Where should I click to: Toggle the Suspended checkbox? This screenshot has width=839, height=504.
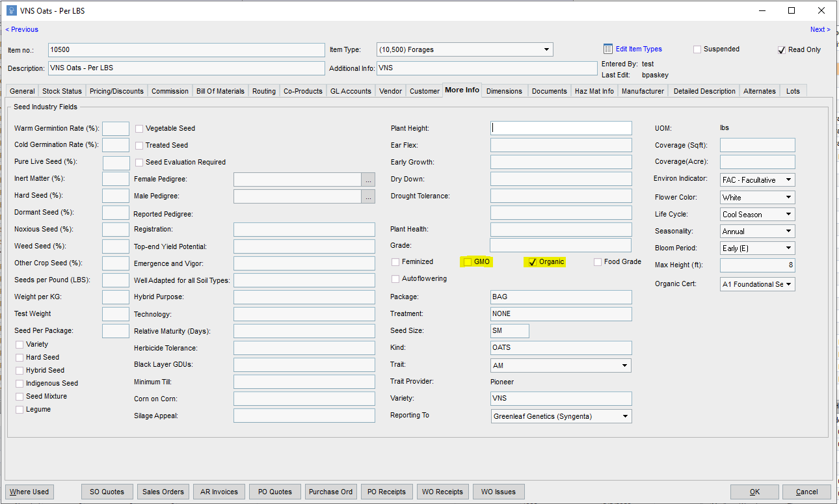click(697, 49)
